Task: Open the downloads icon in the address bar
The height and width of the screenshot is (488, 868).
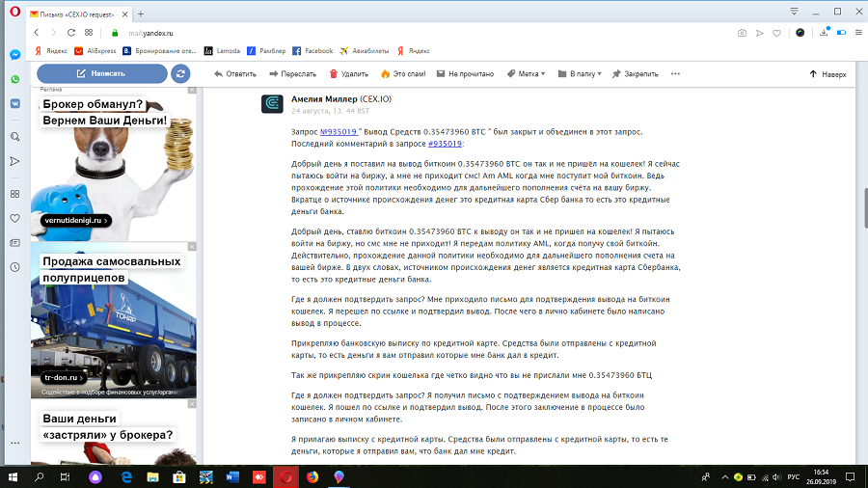Action: [x=824, y=33]
